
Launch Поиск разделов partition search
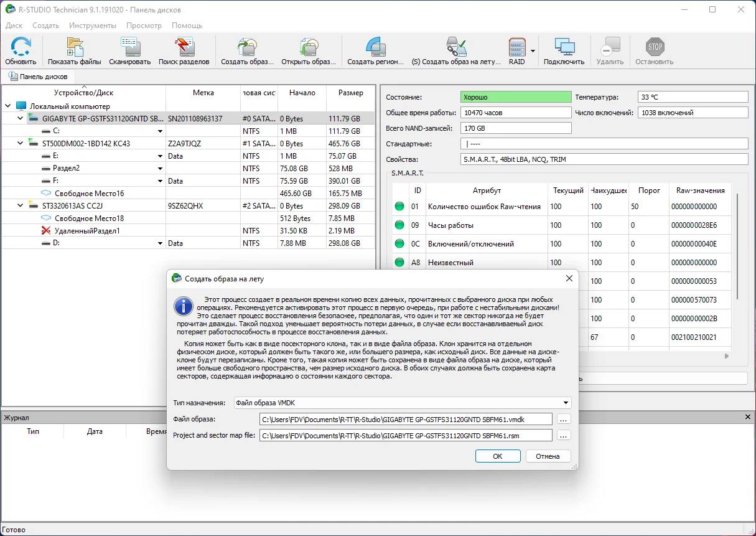184,51
